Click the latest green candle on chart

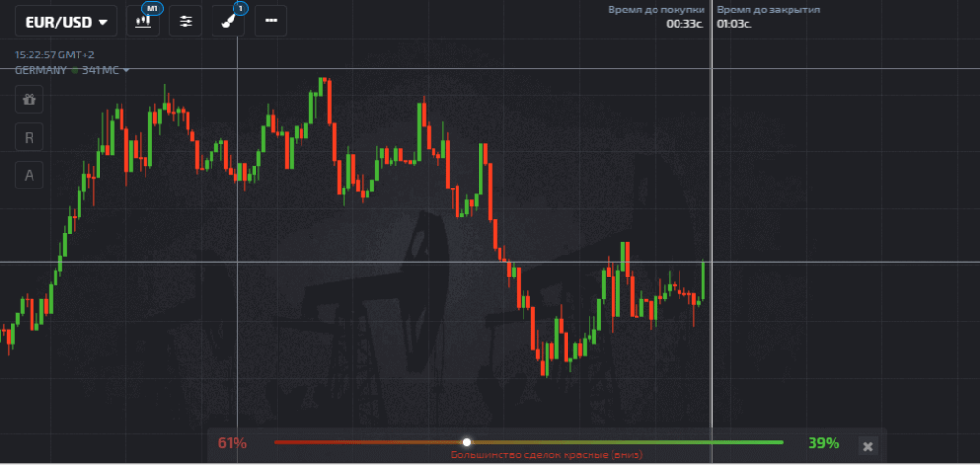pyautogui.click(x=703, y=279)
